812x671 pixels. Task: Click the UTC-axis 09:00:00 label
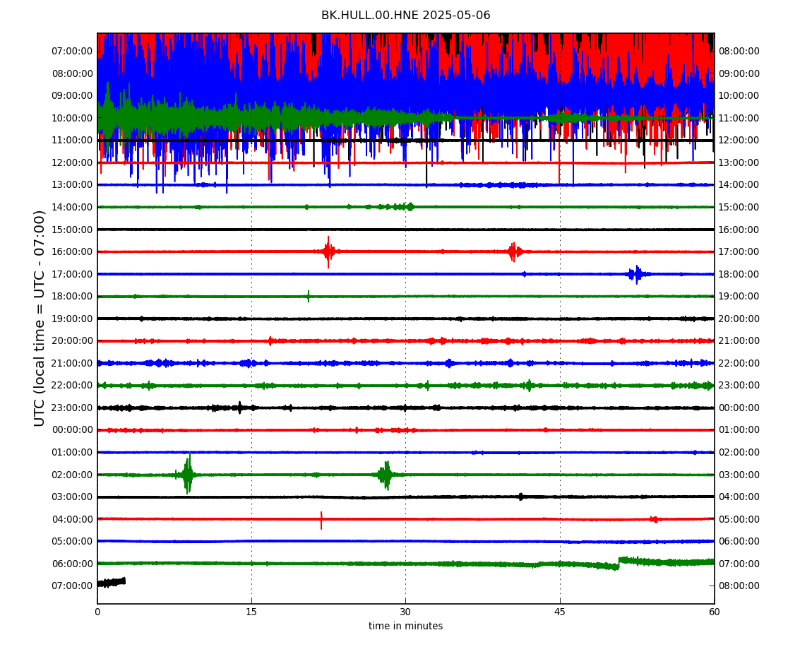(x=72, y=96)
